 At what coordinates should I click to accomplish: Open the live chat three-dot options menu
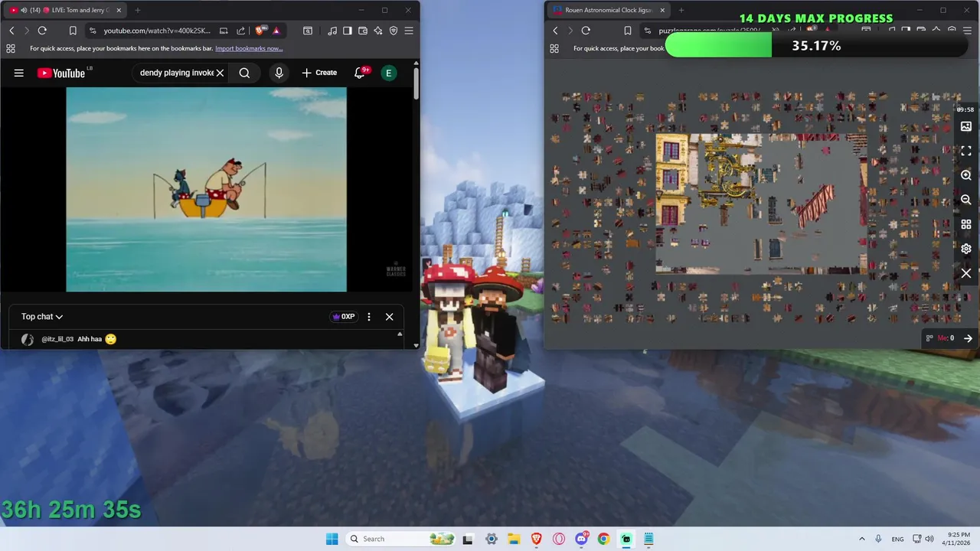[369, 317]
